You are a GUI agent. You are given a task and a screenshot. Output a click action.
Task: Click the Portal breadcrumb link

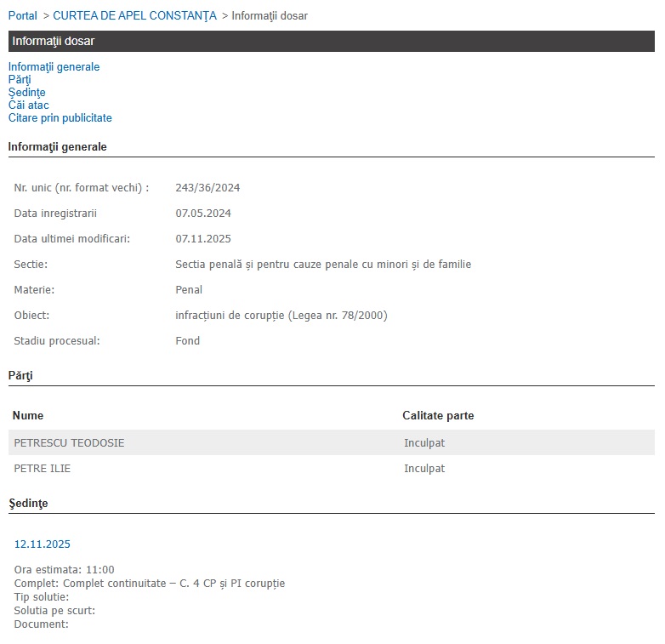click(23, 15)
